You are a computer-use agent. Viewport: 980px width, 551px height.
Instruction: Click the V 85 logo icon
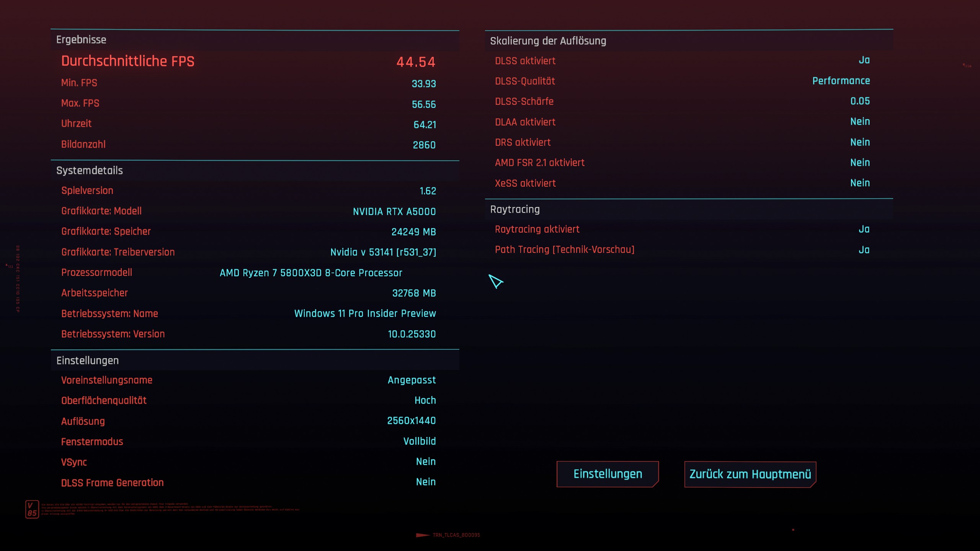pyautogui.click(x=32, y=509)
